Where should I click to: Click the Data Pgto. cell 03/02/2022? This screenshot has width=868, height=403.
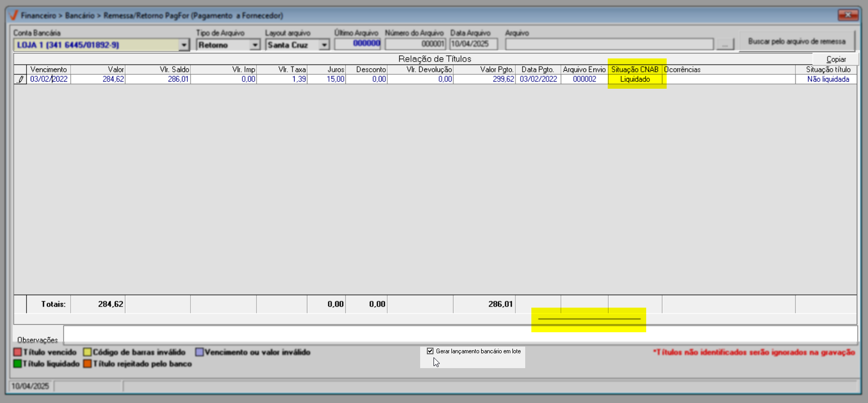point(538,79)
